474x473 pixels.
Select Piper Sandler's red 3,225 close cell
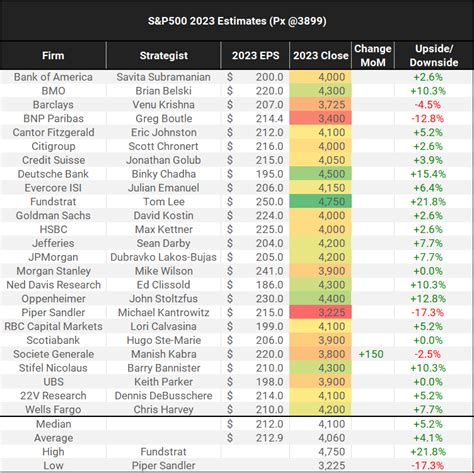[320, 312]
